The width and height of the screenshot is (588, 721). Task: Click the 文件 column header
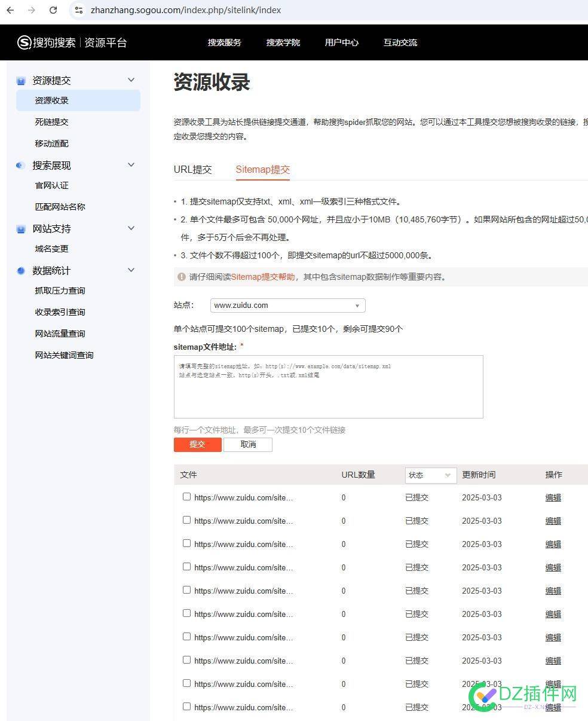[x=189, y=475]
